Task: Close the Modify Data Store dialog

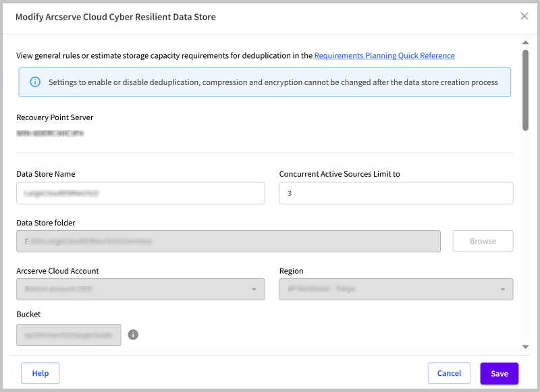Action: click(524, 16)
